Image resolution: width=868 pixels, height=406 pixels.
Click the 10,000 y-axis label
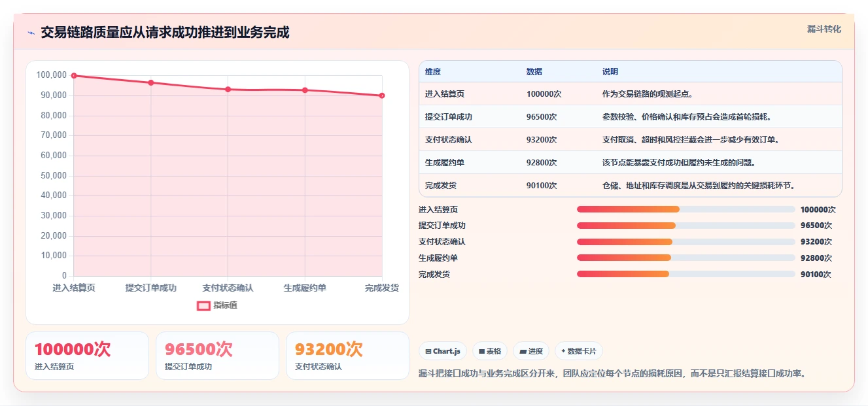pos(54,256)
